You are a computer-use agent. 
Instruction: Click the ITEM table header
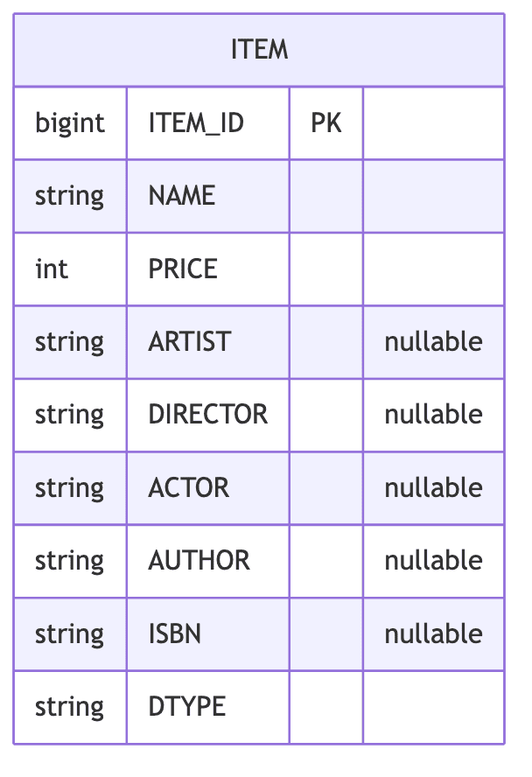259,50
